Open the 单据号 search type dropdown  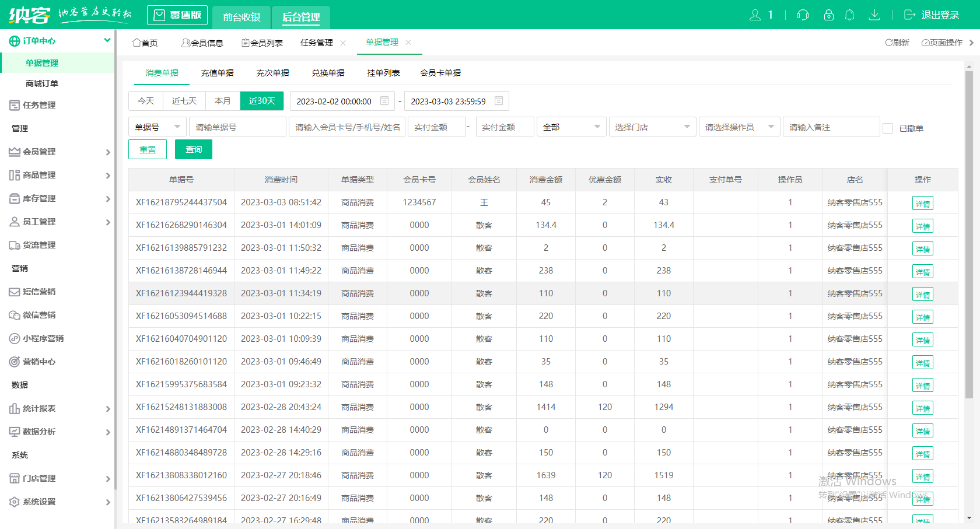[x=157, y=127]
